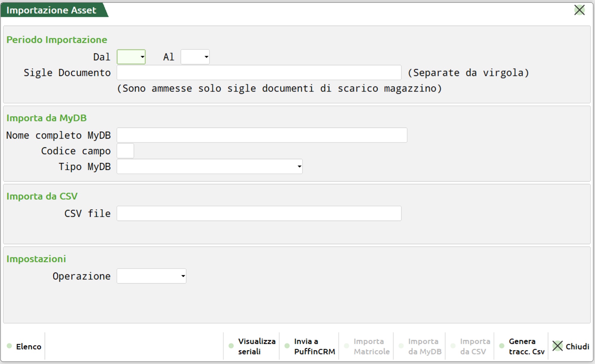The width and height of the screenshot is (595, 364).
Task: Click the Nome completo MyDB field
Action: pos(262,135)
